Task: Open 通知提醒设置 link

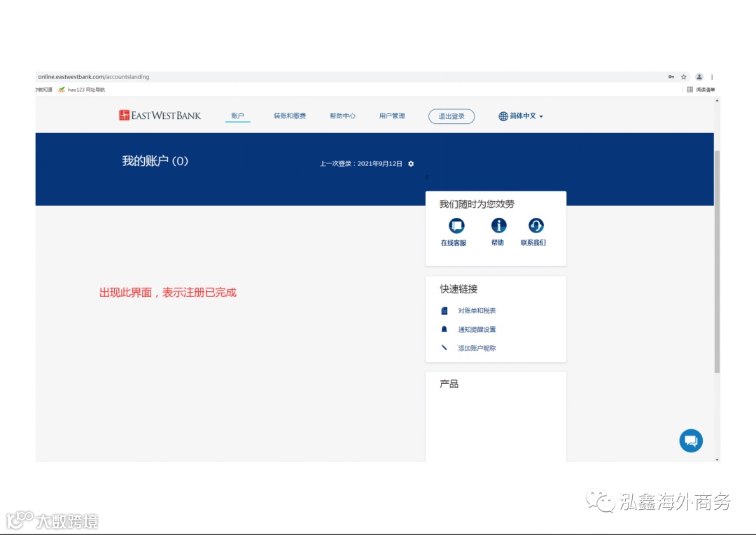Action: point(477,330)
